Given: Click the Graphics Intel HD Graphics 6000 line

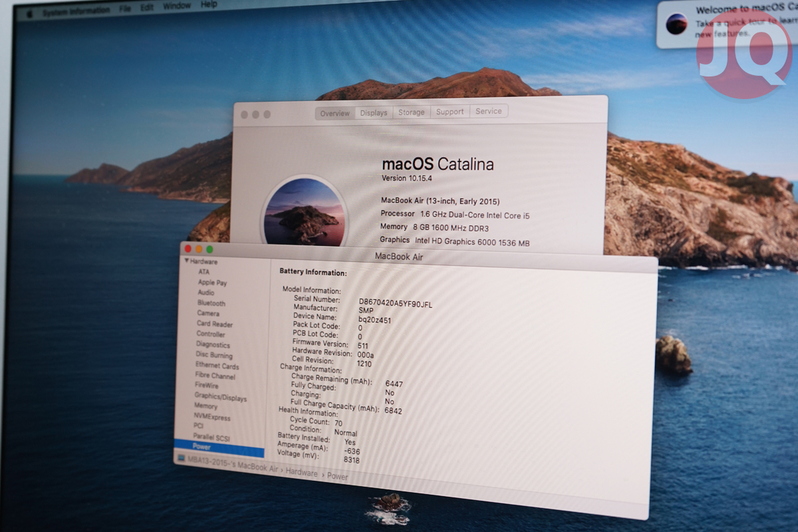Looking at the screenshot, I should (454, 241).
